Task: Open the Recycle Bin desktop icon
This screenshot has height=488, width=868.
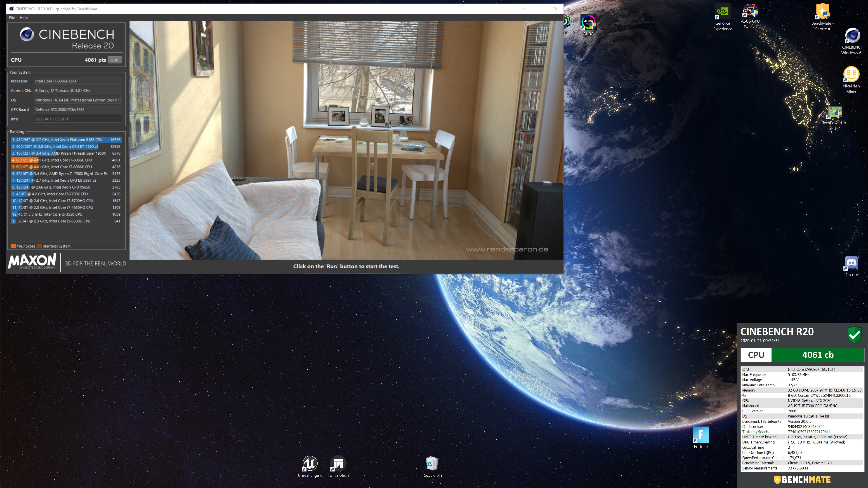Action: (432, 467)
